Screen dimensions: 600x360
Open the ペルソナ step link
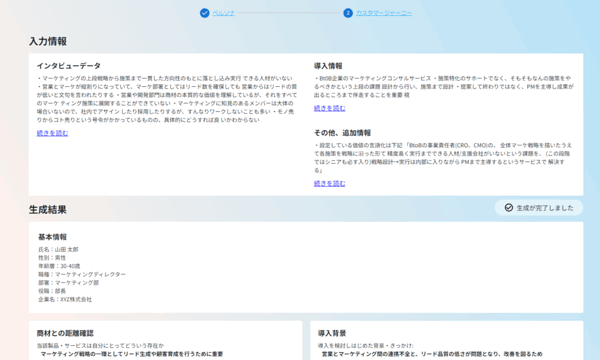pos(223,13)
